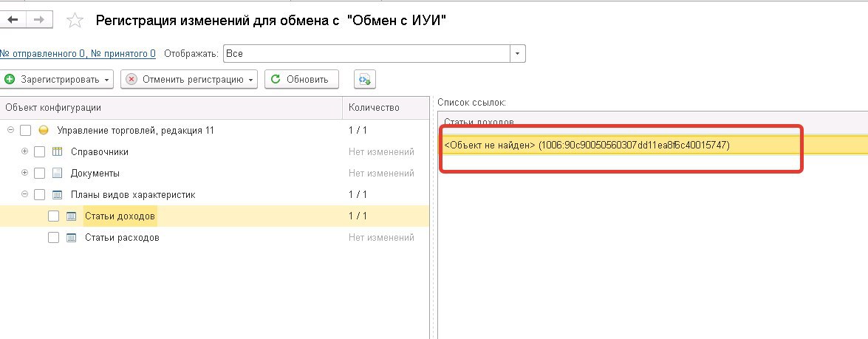Click the Планы видов характеристик icon
868x339 pixels.
57,195
